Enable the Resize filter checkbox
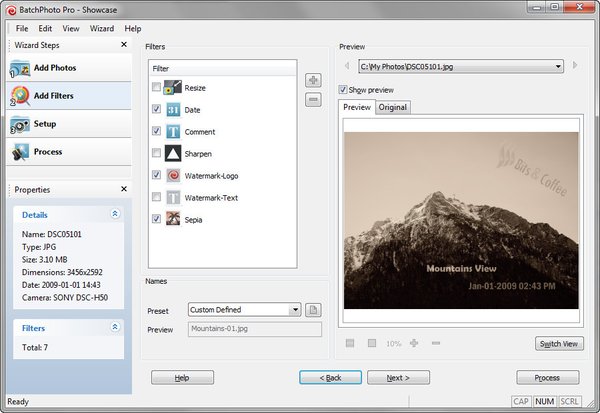 click(155, 88)
